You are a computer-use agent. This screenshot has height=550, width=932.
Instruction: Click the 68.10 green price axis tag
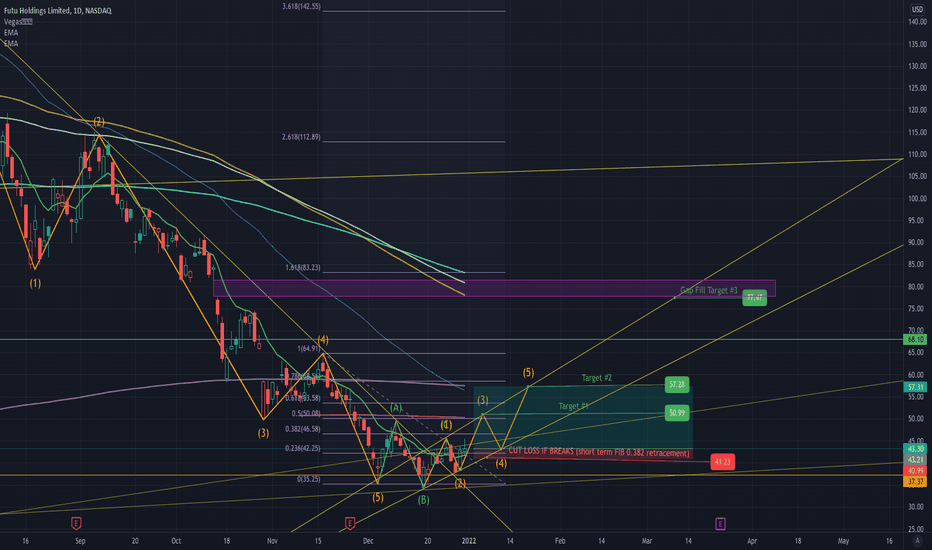click(x=915, y=340)
